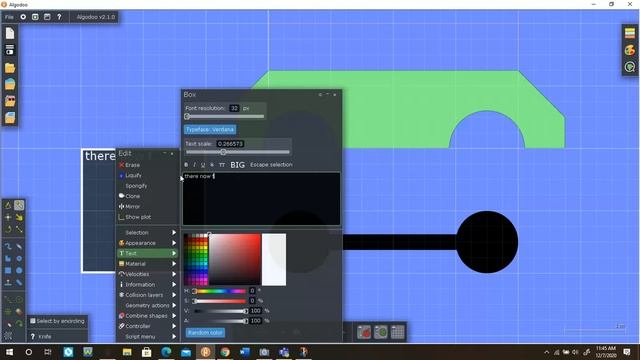Select the green Fixate tool icon
The image size is (640, 360).
pyautogui.click(x=8, y=312)
